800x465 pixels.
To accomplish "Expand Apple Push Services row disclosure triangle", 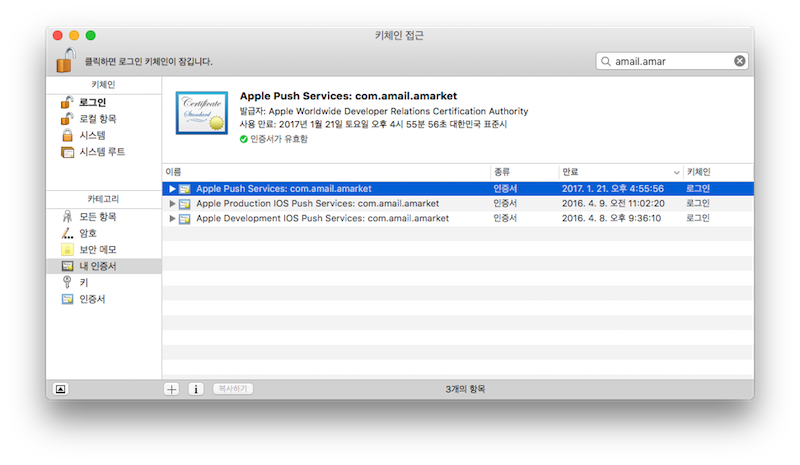I will coord(172,189).
